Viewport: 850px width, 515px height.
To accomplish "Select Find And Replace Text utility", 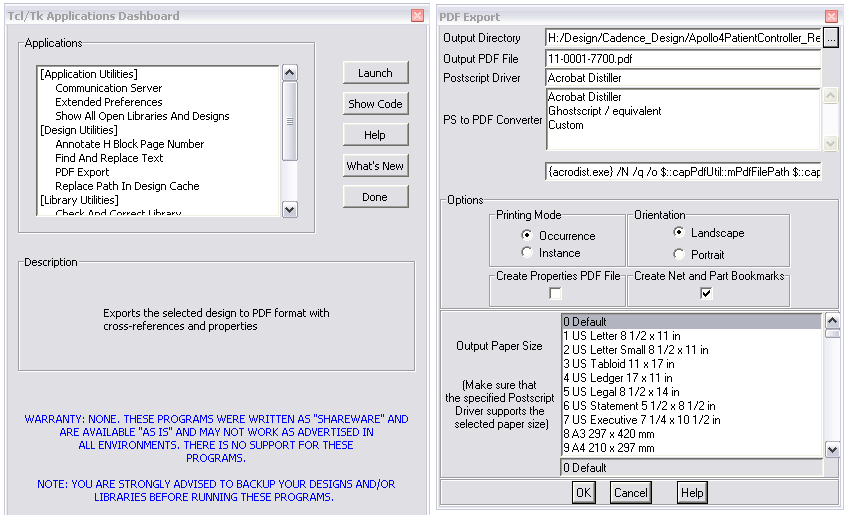I will (109, 158).
